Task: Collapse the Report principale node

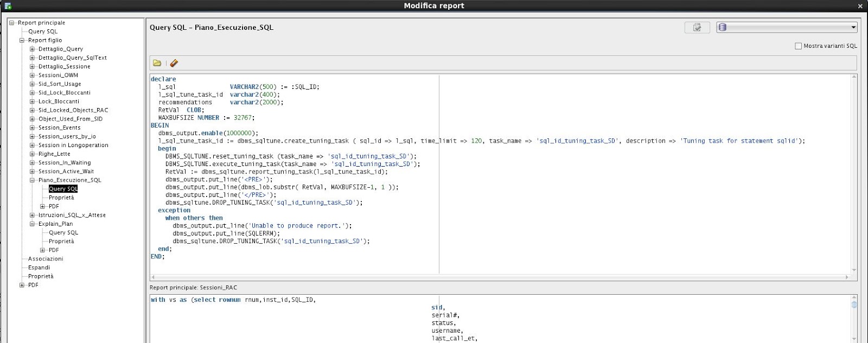Action: [x=11, y=23]
